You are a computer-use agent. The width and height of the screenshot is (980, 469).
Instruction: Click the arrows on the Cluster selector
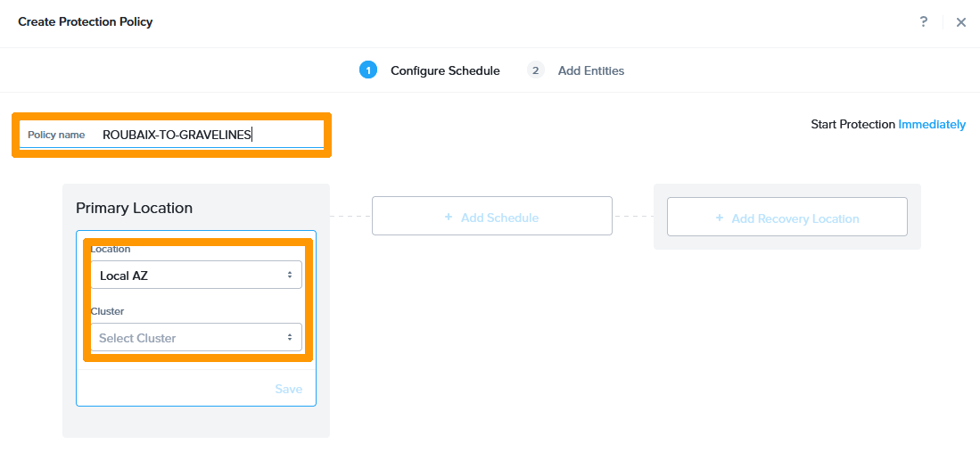pyautogui.click(x=290, y=338)
